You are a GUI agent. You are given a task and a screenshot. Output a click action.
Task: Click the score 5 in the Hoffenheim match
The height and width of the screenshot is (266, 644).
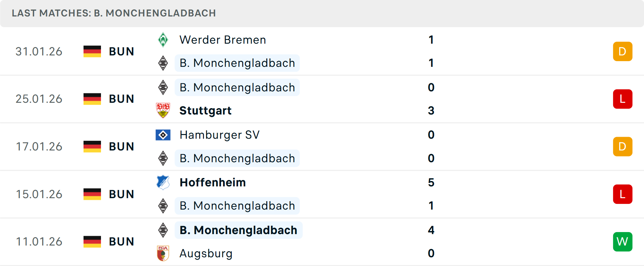pos(431,182)
